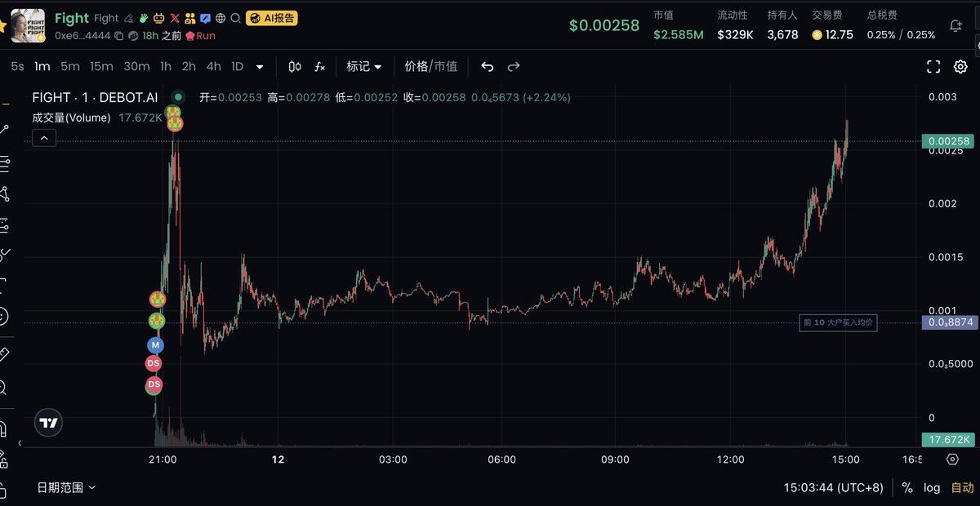
Task: Click the 持有人 3,678 count
Action: tap(783, 35)
